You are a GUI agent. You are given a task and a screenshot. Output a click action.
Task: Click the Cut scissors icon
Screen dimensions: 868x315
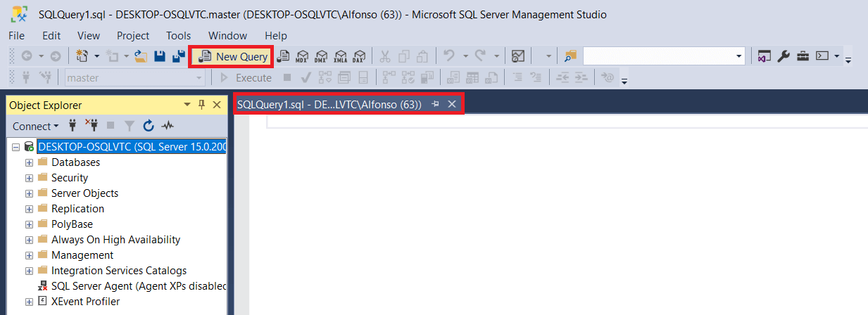coord(385,56)
